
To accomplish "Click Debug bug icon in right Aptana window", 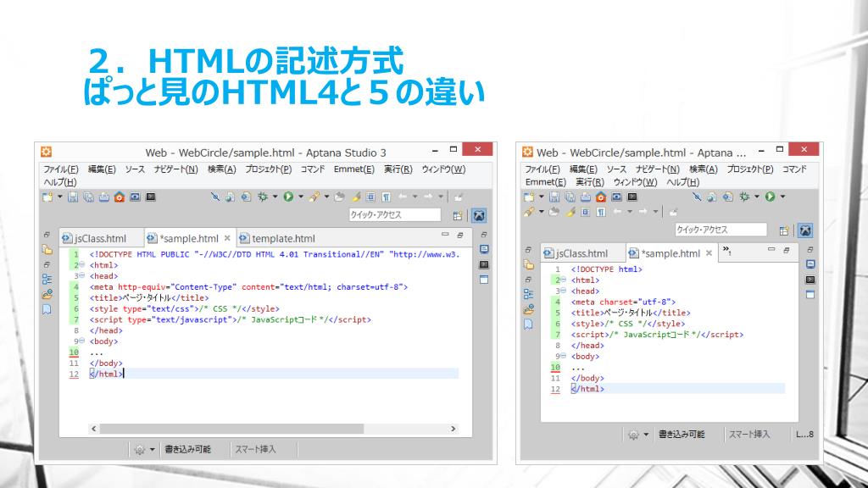I will point(744,197).
